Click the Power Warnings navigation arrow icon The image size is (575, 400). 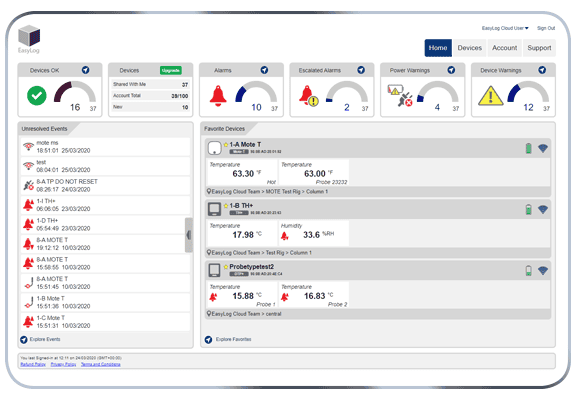click(451, 70)
